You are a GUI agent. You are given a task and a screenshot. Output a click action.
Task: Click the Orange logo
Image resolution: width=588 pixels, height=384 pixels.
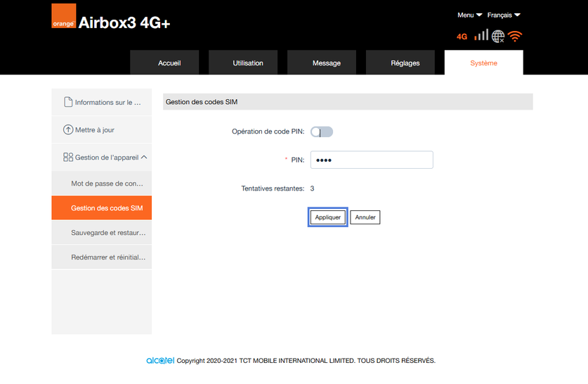[x=63, y=16]
